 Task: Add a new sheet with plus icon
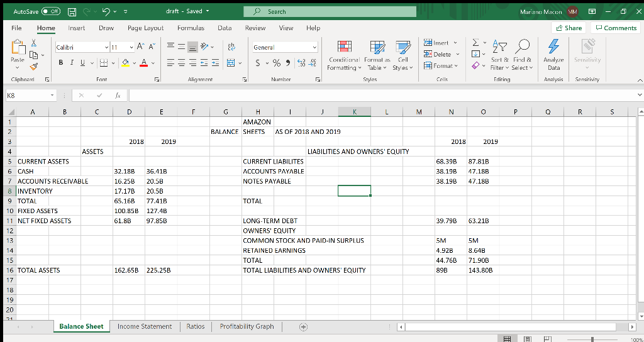303,327
